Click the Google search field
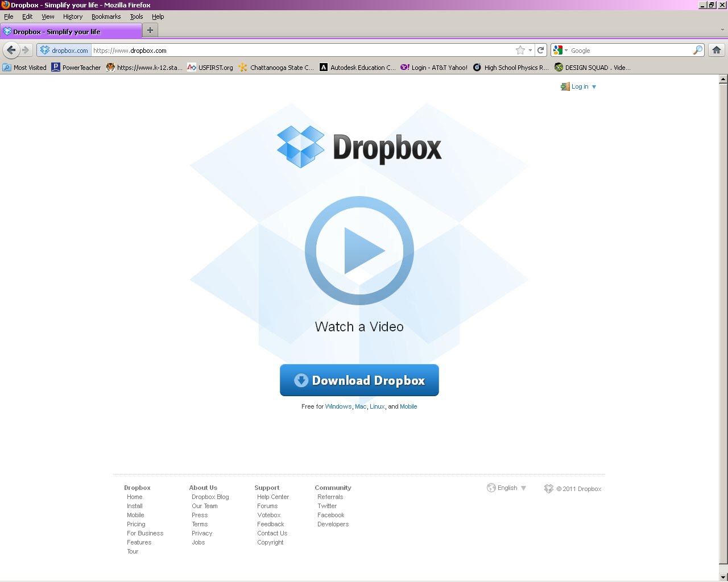Image resolution: width=728 pixels, height=582 pixels. (x=630, y=50)
